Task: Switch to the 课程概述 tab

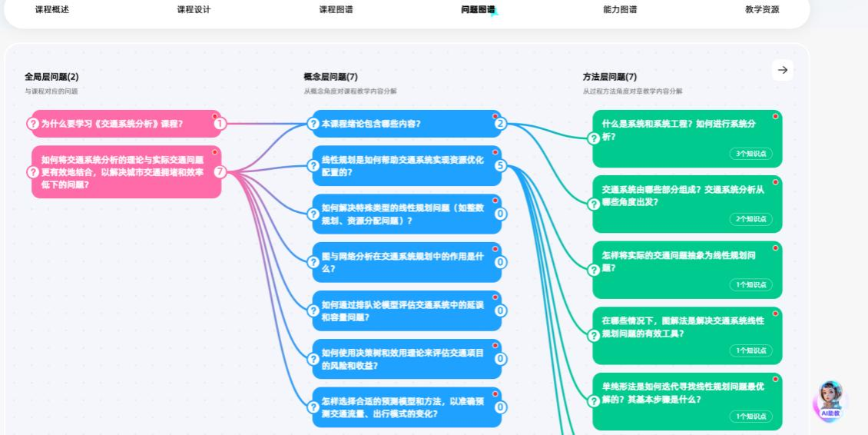Action: pyautogui.click(x=52, y=10)
